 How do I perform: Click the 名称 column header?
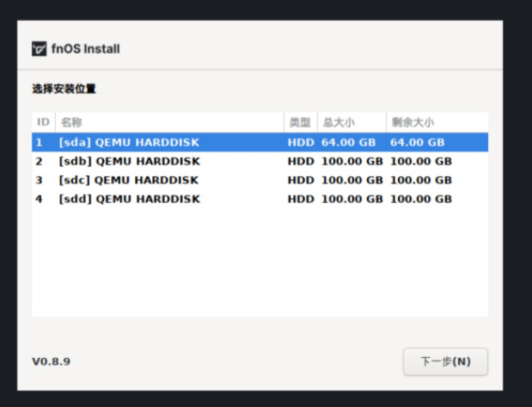click(71, 123)
